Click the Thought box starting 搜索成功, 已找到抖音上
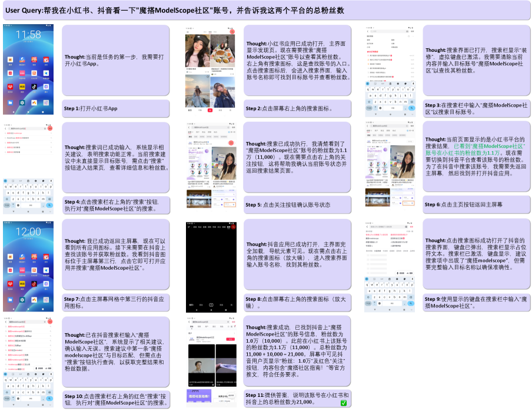 297,351
